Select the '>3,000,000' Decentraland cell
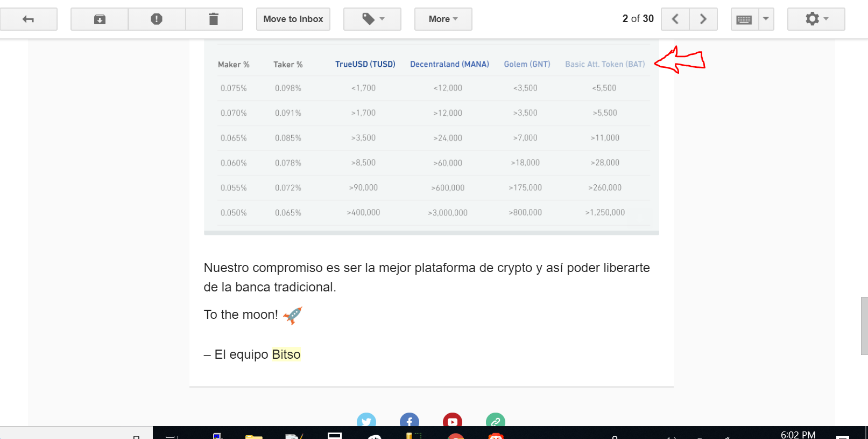 pyautogui.click(x=448, y=213)
